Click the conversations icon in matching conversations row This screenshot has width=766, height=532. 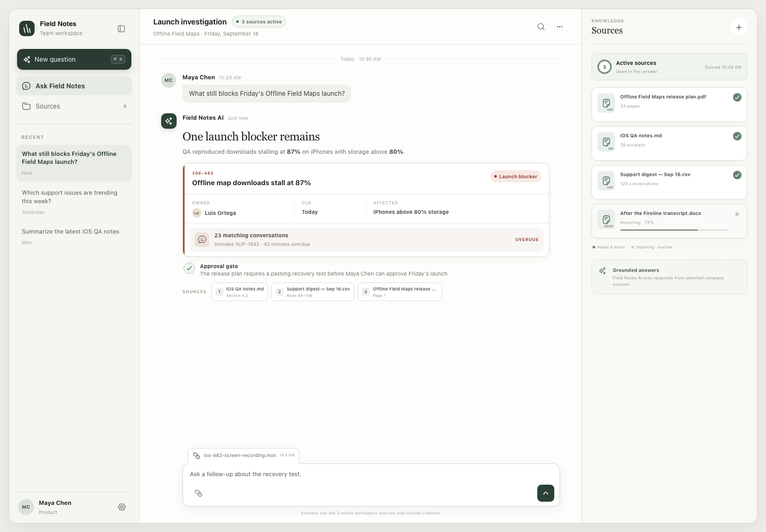coord(202,239)
